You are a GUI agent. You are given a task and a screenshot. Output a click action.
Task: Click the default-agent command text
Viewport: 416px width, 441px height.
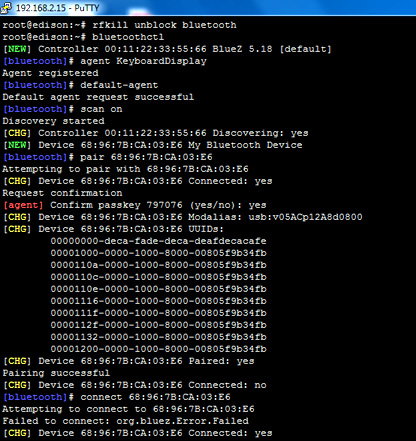point(119,85)
